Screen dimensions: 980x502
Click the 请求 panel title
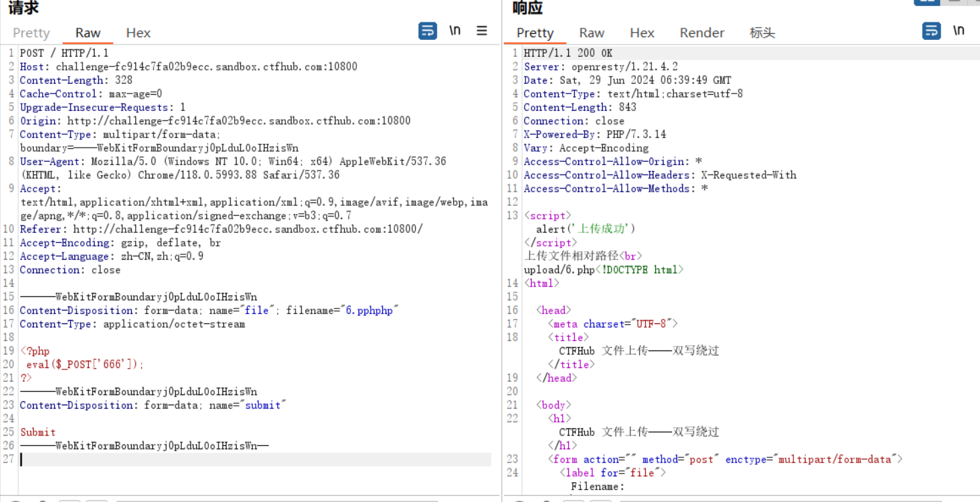point(24,7)
